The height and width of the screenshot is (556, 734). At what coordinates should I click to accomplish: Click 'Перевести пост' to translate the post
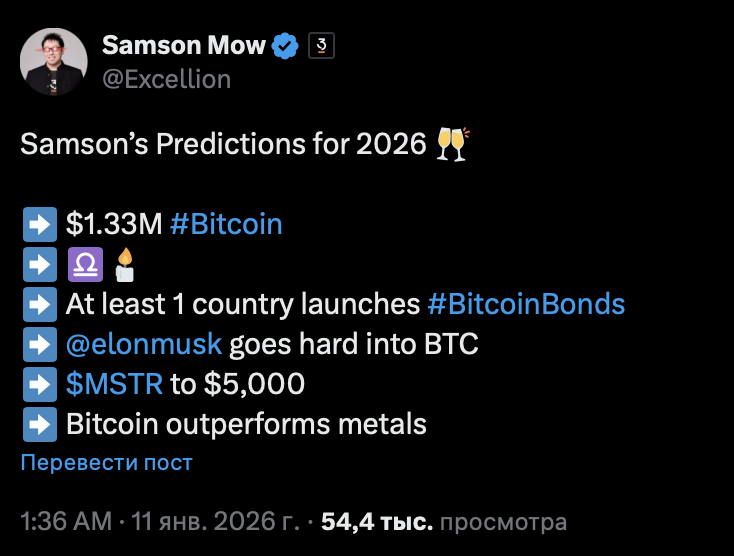click(x=106, y=463)
